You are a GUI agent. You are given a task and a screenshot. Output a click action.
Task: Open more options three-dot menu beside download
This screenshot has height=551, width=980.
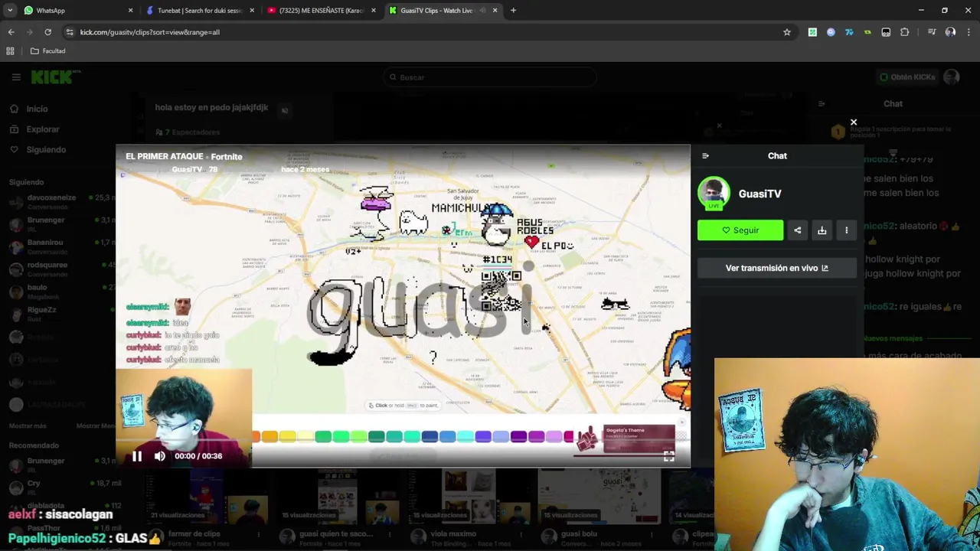[846, 230]
